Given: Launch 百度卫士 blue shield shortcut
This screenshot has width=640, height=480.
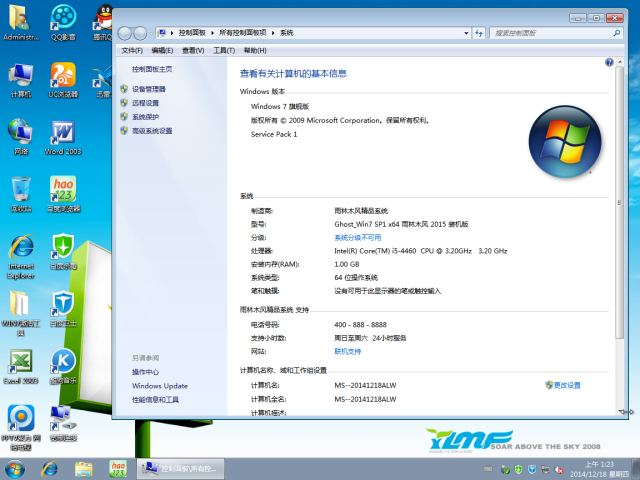Looking at the screenshot, I should pyautogui.click(x=63, y=309).
